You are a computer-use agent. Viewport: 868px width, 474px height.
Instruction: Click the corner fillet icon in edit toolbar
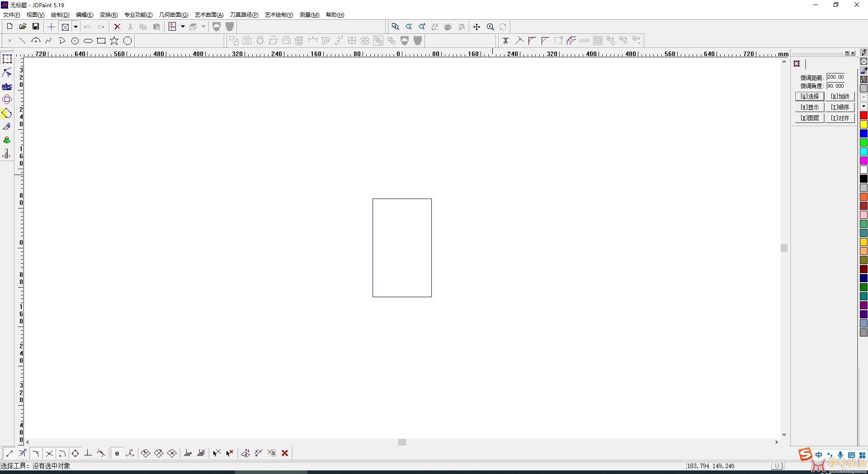pos(532,41)
